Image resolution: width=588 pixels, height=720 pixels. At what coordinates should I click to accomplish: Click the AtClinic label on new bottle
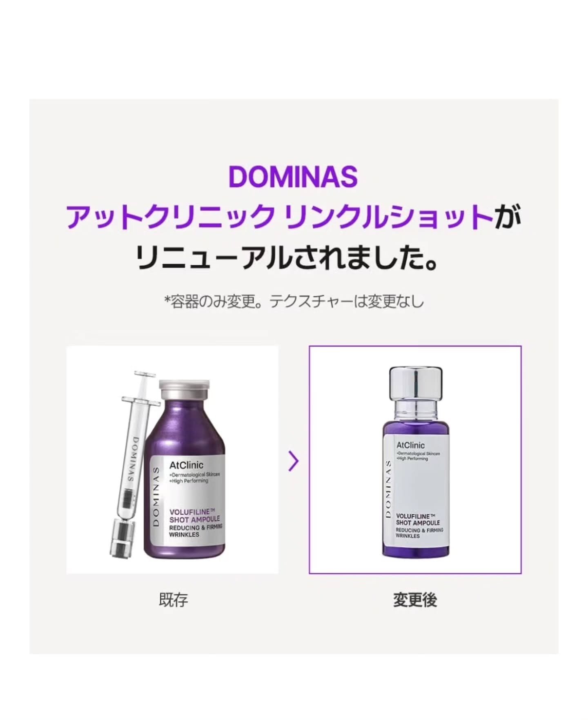click(410, 445)
